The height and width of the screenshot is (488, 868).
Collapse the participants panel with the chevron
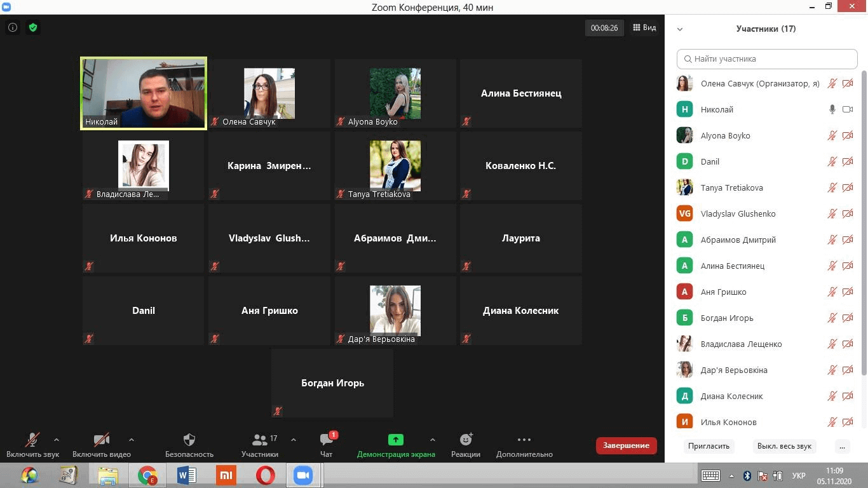point(680,29)
